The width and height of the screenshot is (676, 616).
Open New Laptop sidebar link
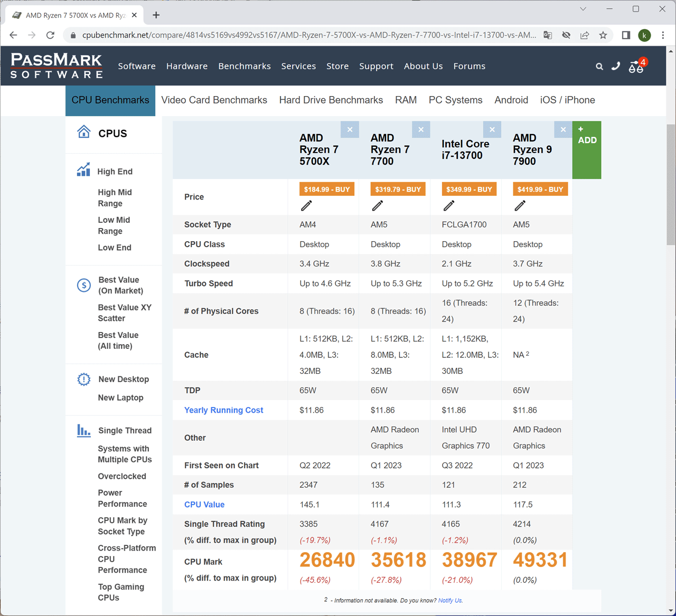pos(120,397)
